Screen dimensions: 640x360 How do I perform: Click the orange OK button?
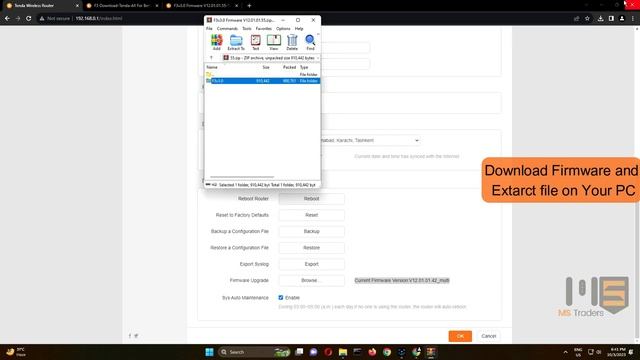pos(460,336)
